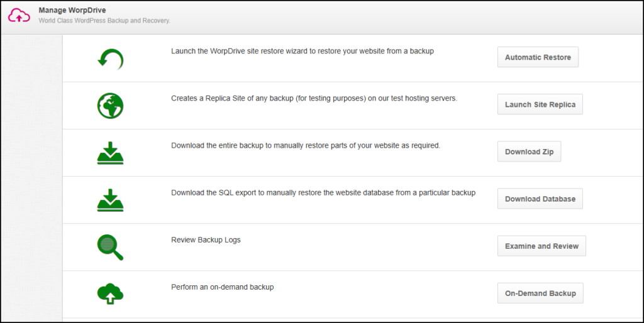
Task: Start an On-Demand Backup
Action: (x=540, y=293)
